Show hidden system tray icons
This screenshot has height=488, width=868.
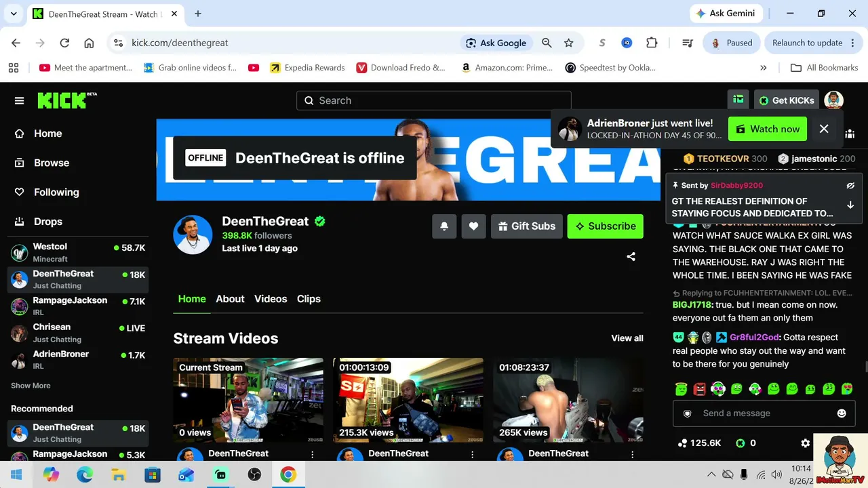(711, 474)
